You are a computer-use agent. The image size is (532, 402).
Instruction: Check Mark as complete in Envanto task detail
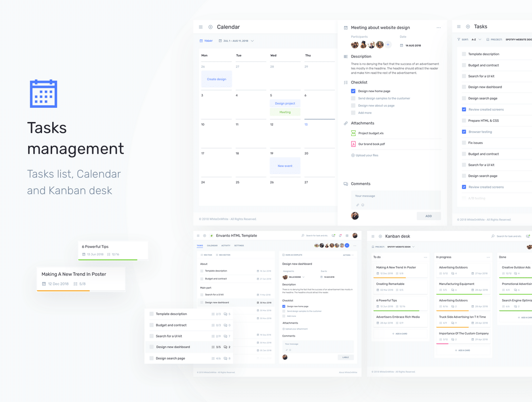click(283, 255)
